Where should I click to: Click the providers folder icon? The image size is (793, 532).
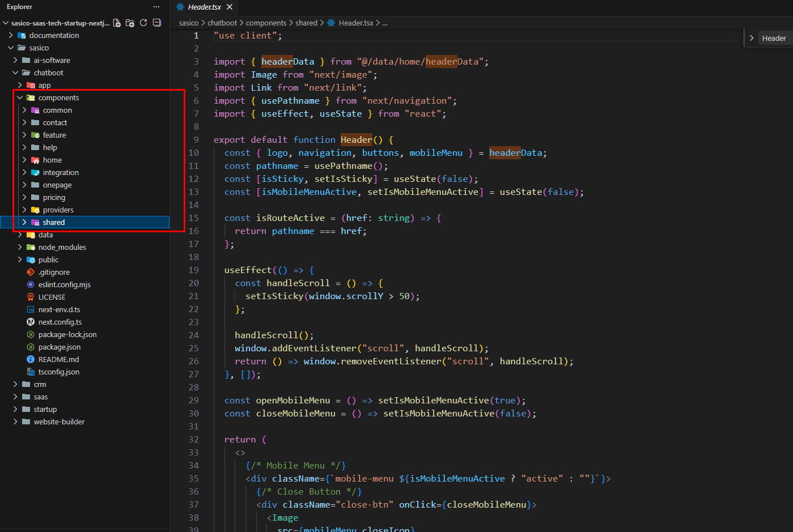coord(35,210)
